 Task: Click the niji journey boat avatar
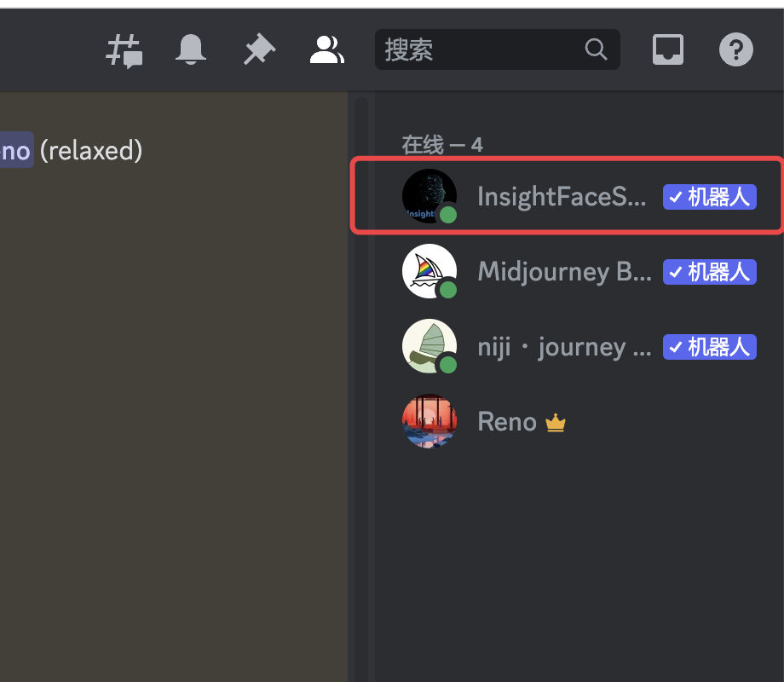click(429, 346)
